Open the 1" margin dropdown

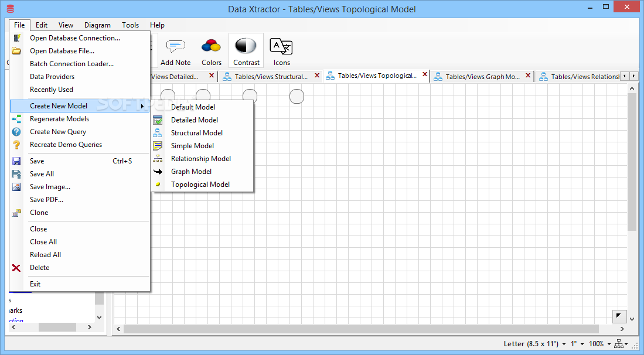click(577, 344)
